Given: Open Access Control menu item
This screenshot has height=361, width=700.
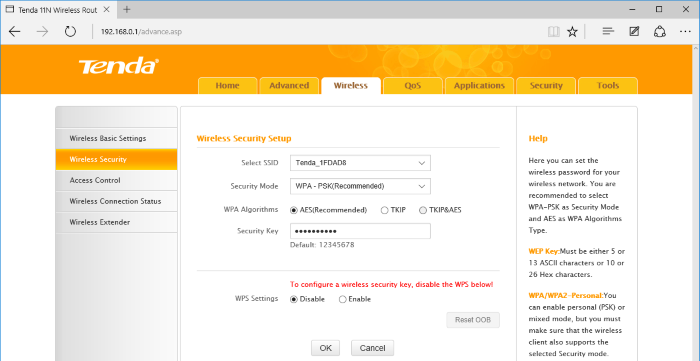Looking at the screenshot, I should point(117,180).
